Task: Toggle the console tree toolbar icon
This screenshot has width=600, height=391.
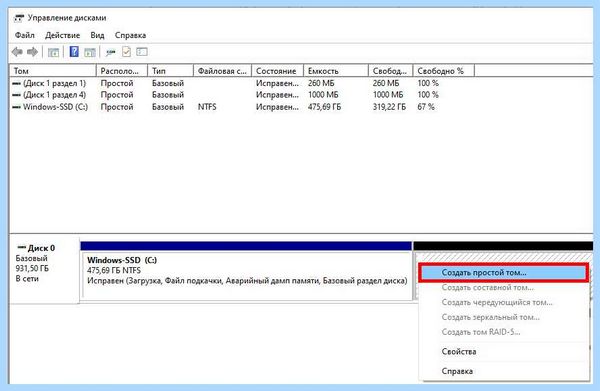Action: (x=53, y=52)
